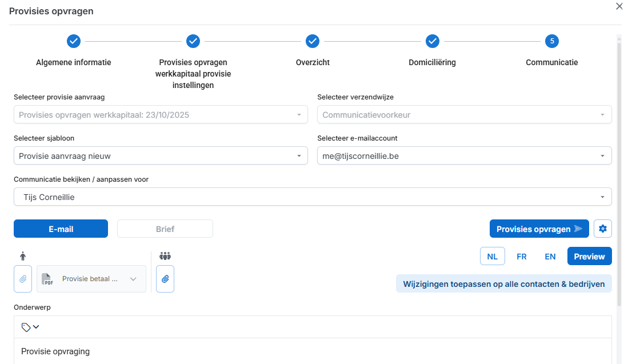Click the Algemene informatie step checkmark
The image size is (624, 364).
coord(74,41)
